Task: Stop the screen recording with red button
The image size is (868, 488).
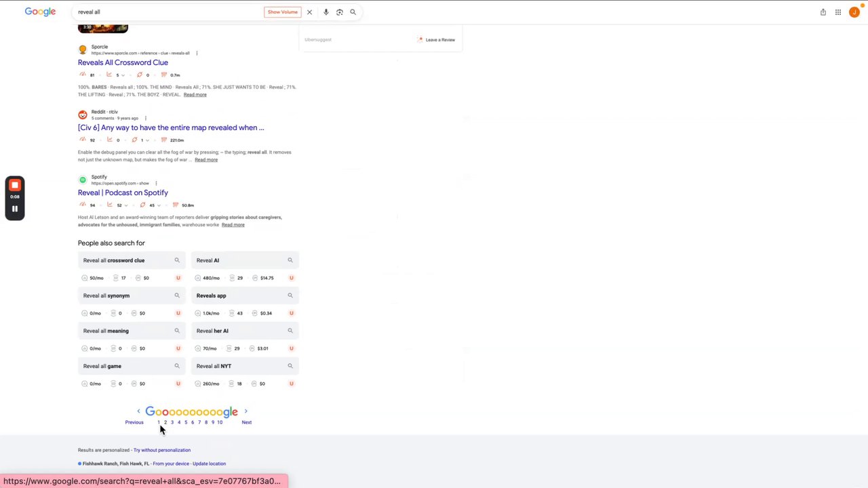Action: 15,185
